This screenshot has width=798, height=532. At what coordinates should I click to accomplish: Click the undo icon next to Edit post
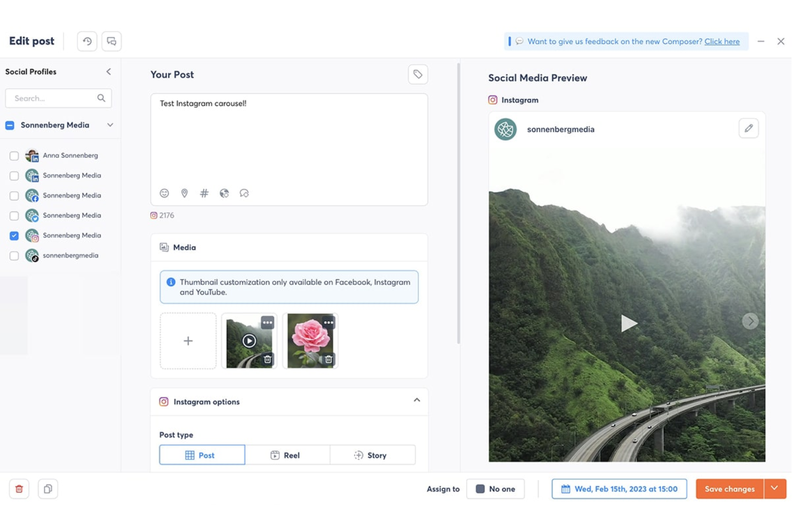coord(87,41)
